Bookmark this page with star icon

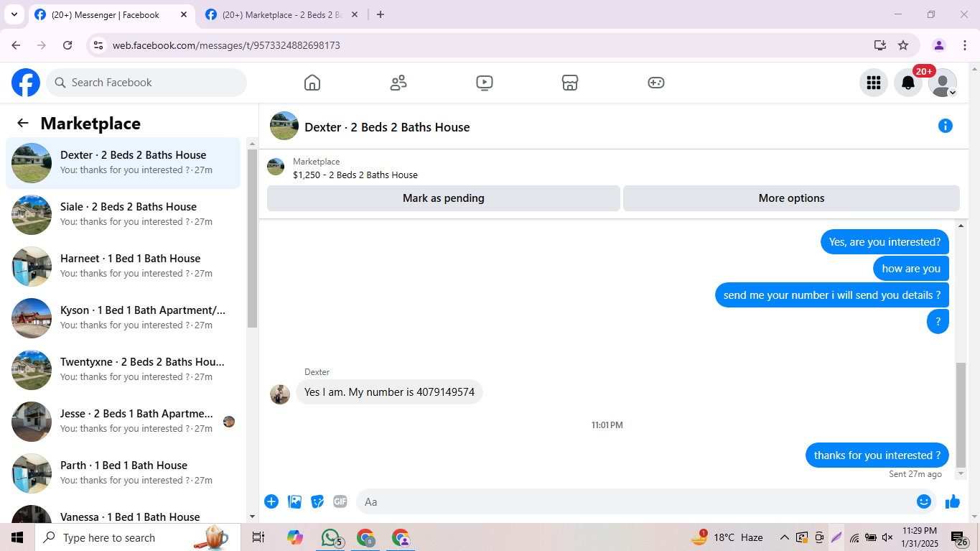click(x=903, y=45)
